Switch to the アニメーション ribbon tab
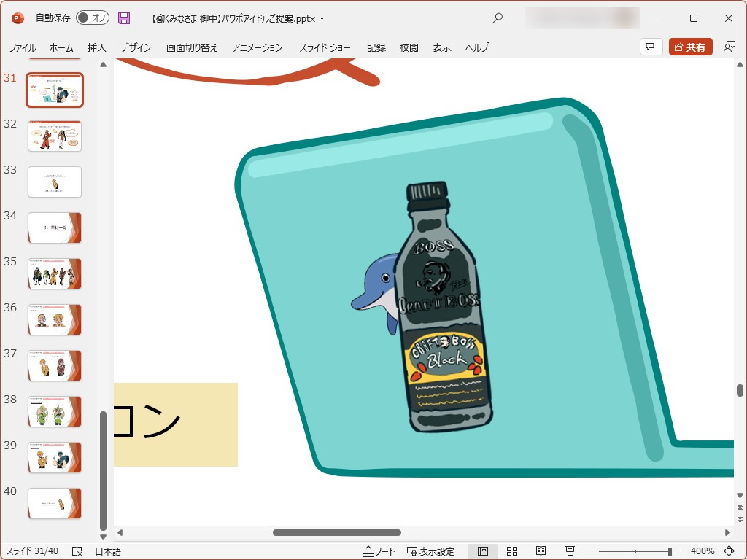The height and width of the screenshot is (560, 747). 257,47
